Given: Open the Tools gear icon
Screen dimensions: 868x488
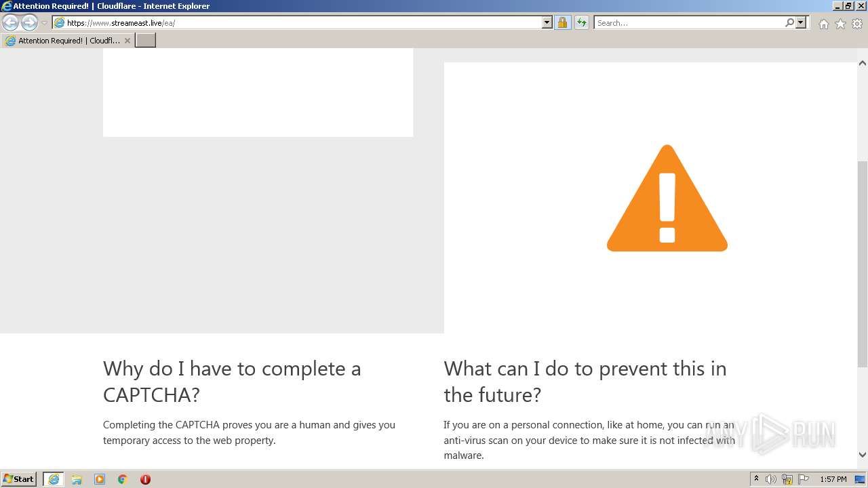Looking at the screenshot, I should tap(857, 24).
